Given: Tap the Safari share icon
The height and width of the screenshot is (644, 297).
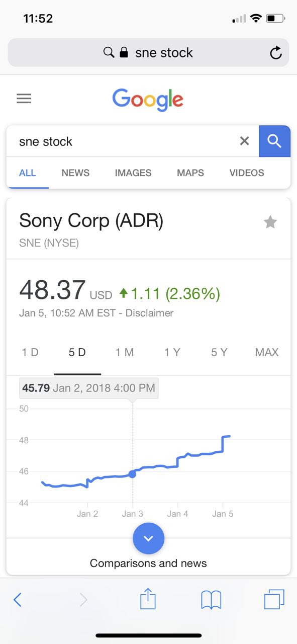Looking at the screenshot, I should [x=148, y=599].
